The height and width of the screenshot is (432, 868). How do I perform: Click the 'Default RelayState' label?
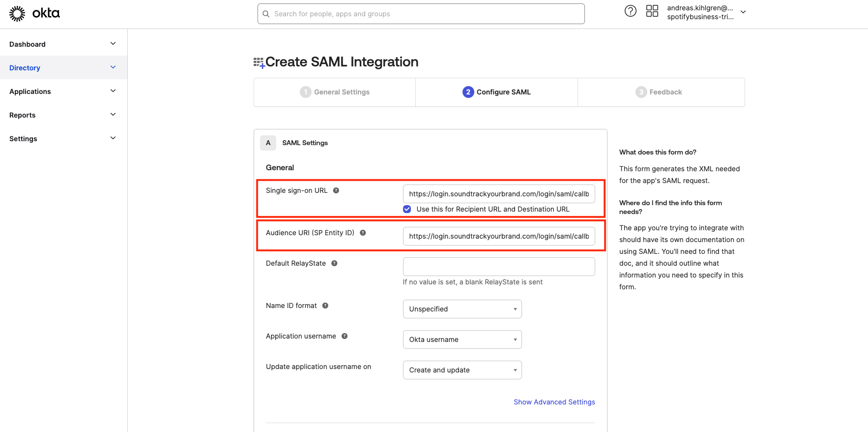(x=296, y=263)
